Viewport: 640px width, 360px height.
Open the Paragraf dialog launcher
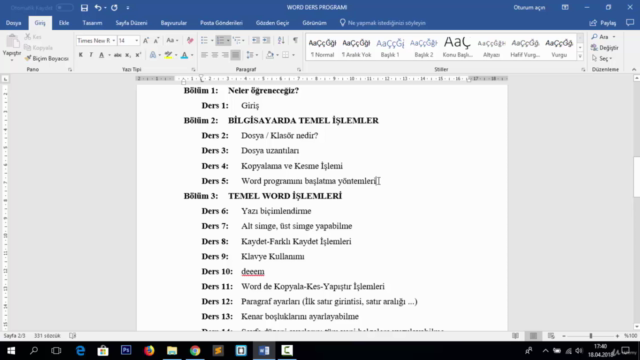[299, 70]
